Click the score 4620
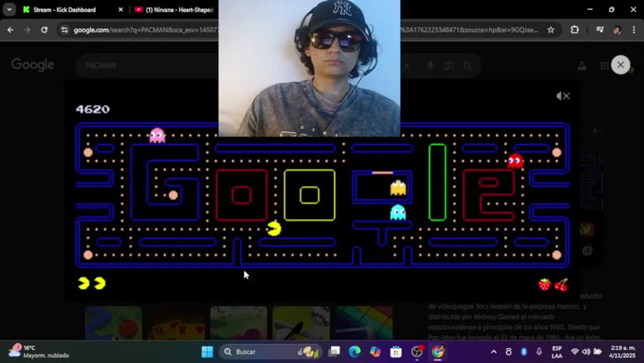 93,109
